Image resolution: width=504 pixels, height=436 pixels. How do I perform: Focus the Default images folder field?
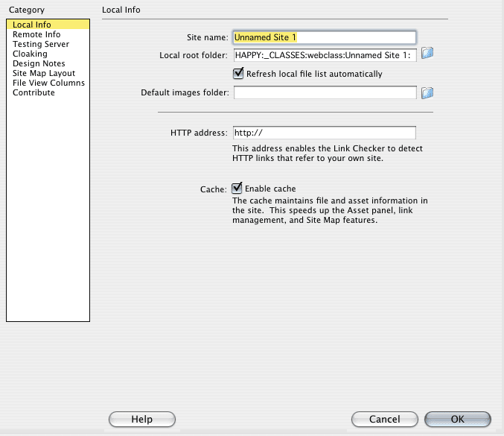pos(324,92)
